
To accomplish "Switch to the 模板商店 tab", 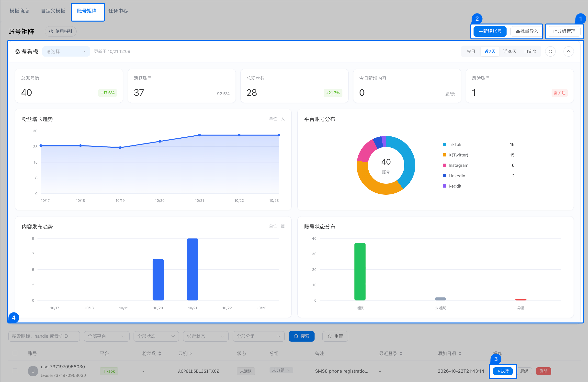I will click(19, 11).
